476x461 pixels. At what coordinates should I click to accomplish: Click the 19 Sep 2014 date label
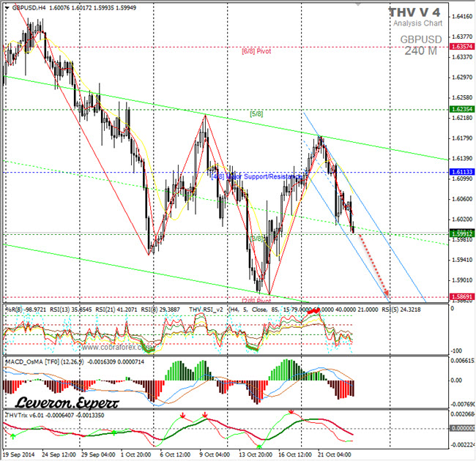18,454
